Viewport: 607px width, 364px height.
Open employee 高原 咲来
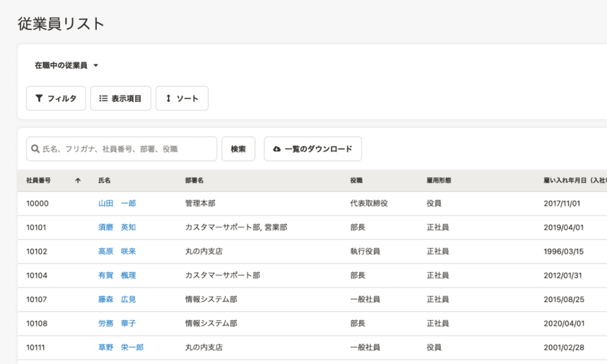(117, 251)
